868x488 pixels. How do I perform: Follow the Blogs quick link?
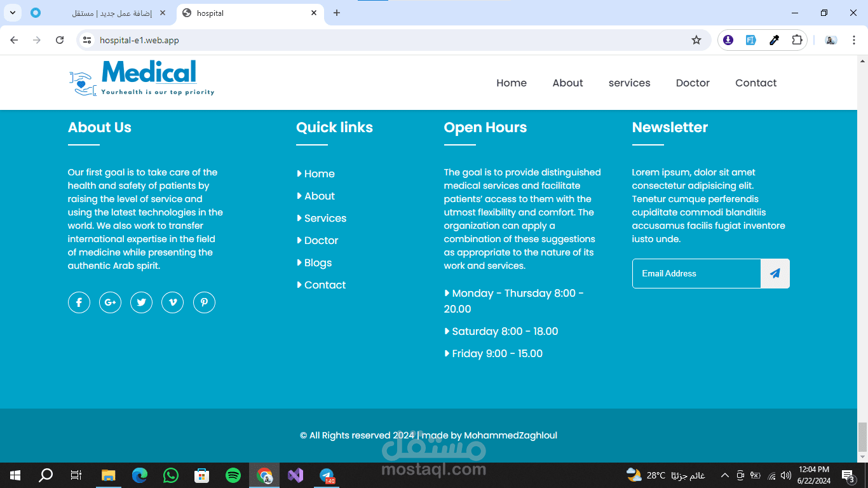[x=315, y=262]
